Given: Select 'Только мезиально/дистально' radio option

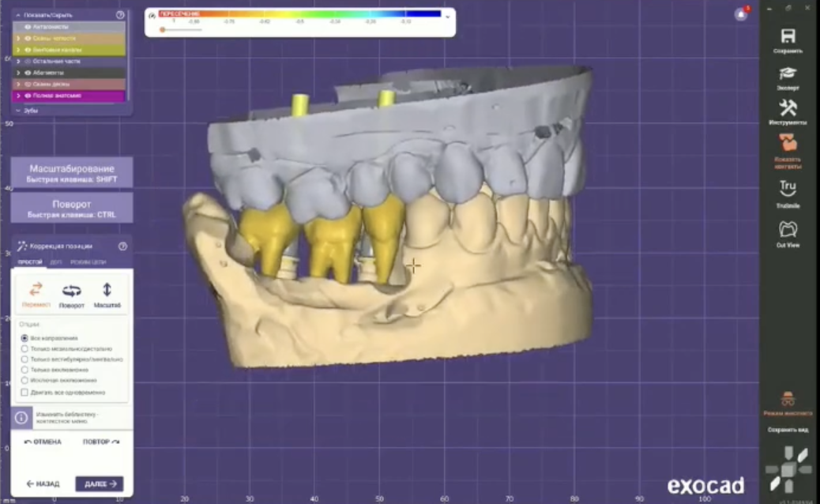Looking at the screenshot, I should pos(24,348).
